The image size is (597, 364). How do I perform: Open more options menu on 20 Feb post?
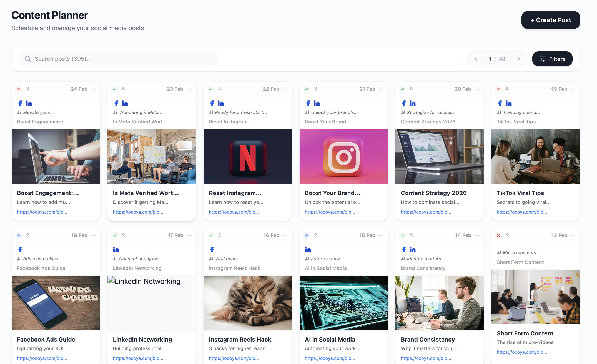pyautogui.click(x=477, y=89)
